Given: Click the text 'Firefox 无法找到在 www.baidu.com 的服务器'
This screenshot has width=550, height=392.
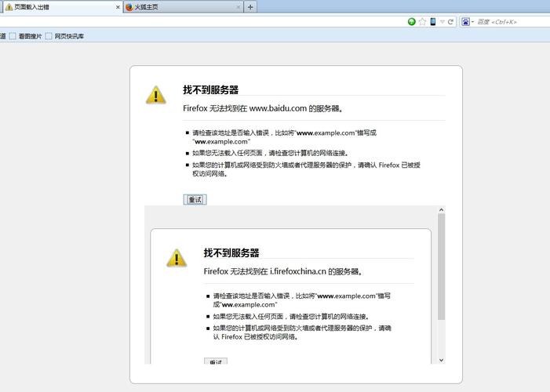Looking at the screenshot, I should point(263,108).
